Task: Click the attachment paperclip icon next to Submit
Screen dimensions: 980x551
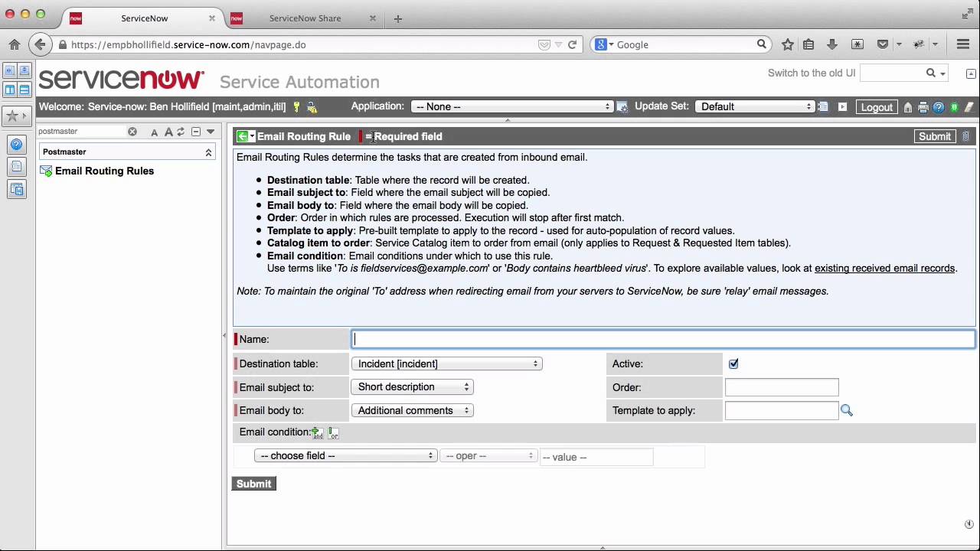Action: [x=966, y=136]
